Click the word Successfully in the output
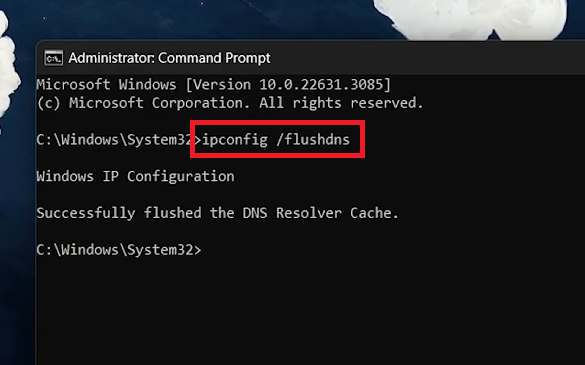 pyautogui.click(x=86, y=213)
